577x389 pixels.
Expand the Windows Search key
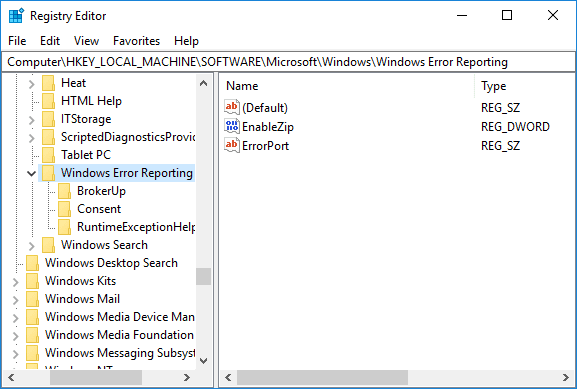tap(32, 246)
